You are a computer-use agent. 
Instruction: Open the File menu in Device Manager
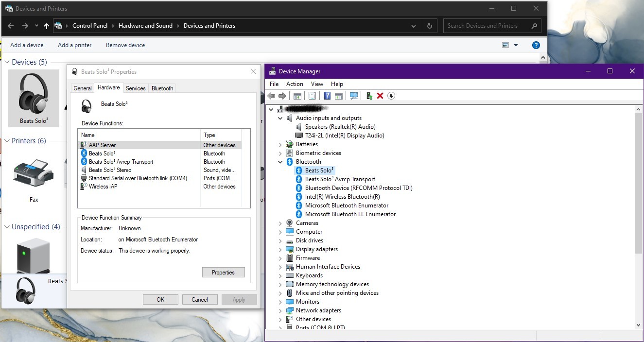click(274, 84)
